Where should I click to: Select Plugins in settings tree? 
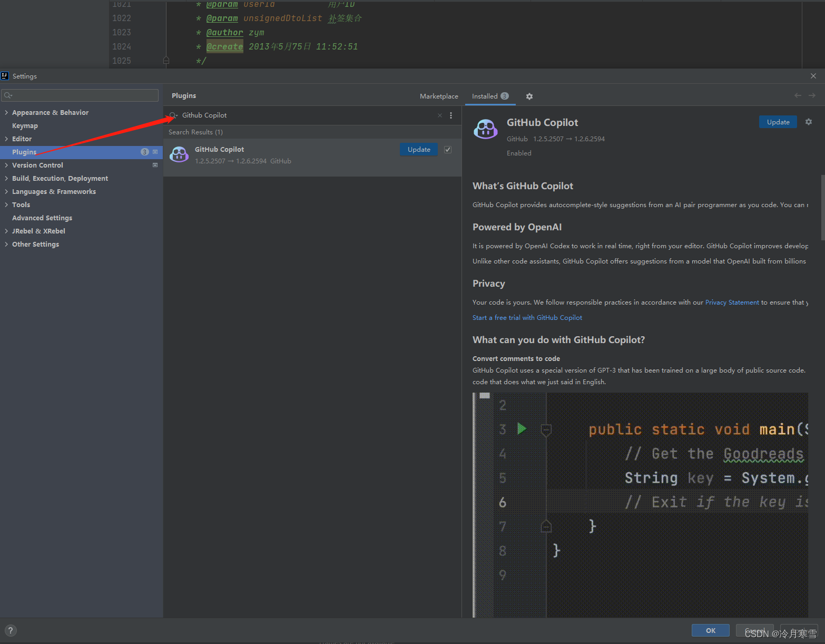pos(81,152)
